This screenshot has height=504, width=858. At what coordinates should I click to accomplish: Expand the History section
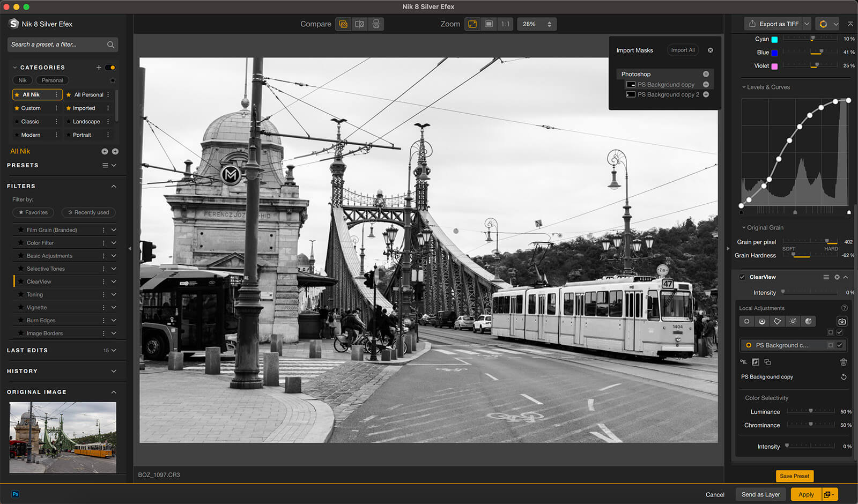point(114,371)
